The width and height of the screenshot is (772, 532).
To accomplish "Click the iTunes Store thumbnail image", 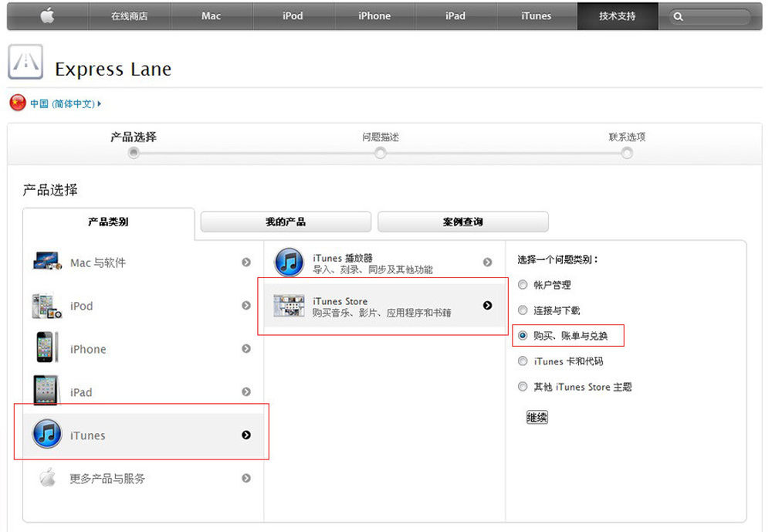I will point(289,306).
